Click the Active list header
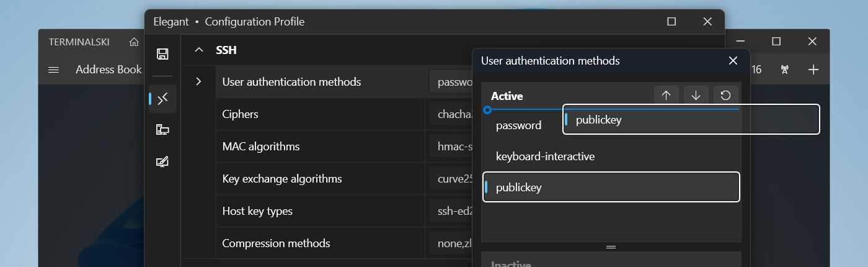868x267 pixels. pos(507,96)
